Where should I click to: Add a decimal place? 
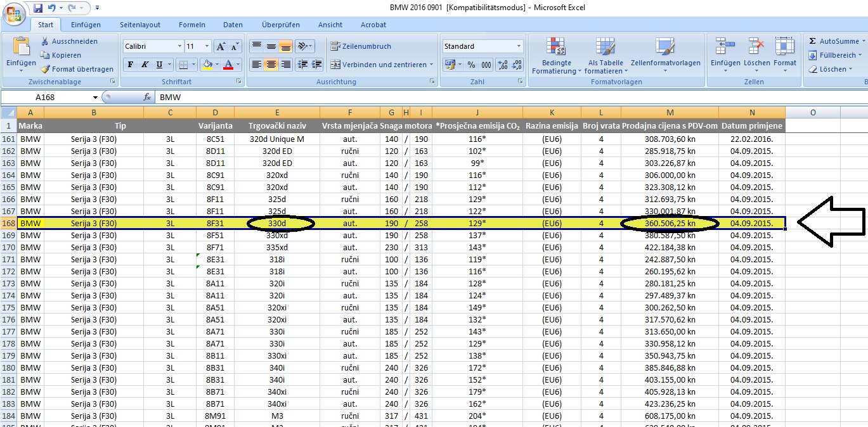point(502,65)
